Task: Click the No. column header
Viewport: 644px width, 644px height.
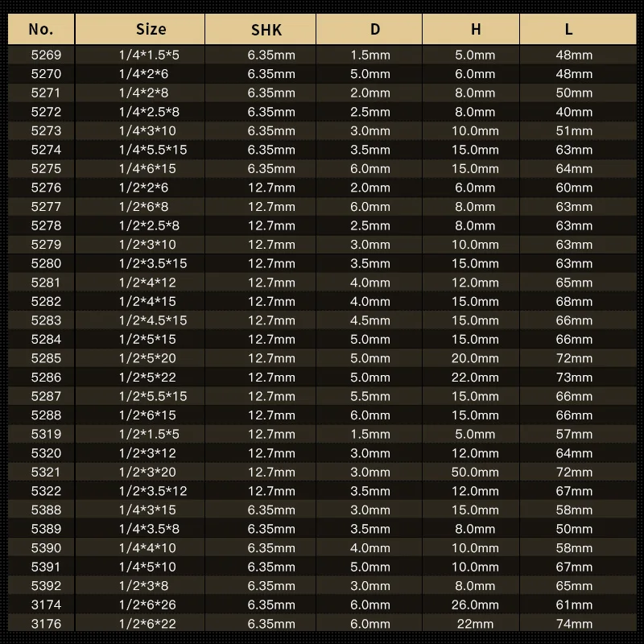Action: tap(41, 29)
